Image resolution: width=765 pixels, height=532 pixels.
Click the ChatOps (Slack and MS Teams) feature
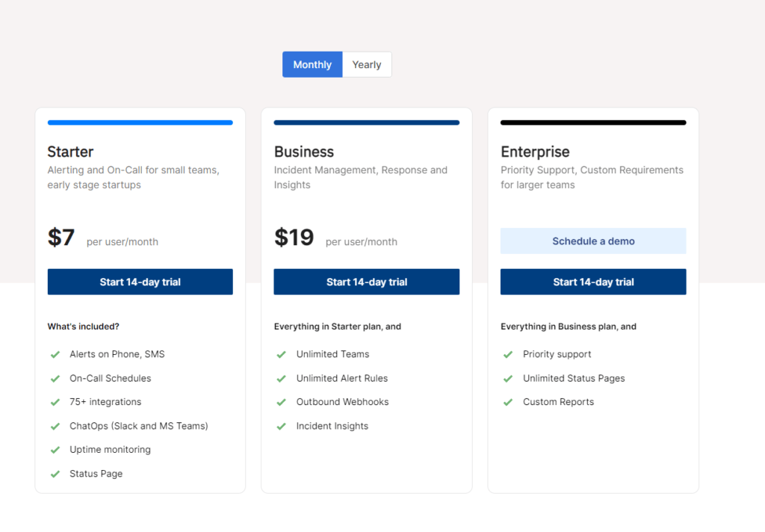pyautogui.click(x=139, y=426)
